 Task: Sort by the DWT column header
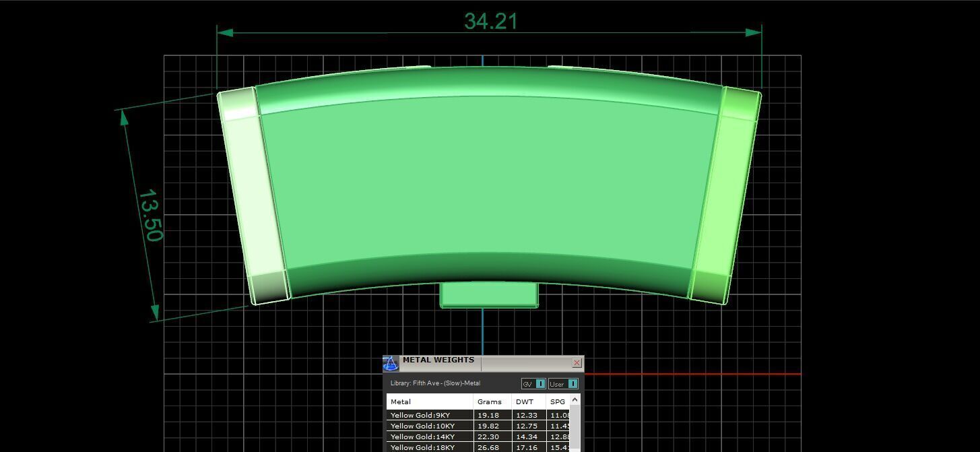[x=529, y=401]
